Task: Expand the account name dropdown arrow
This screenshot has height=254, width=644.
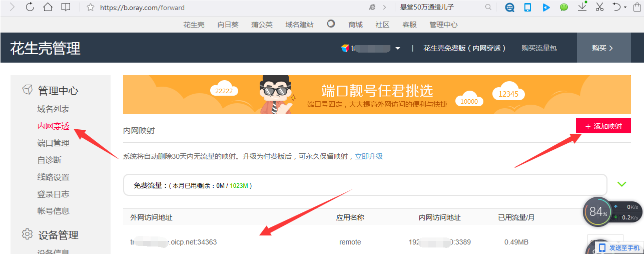Action: pyautogui.click(x=398, y=49)
